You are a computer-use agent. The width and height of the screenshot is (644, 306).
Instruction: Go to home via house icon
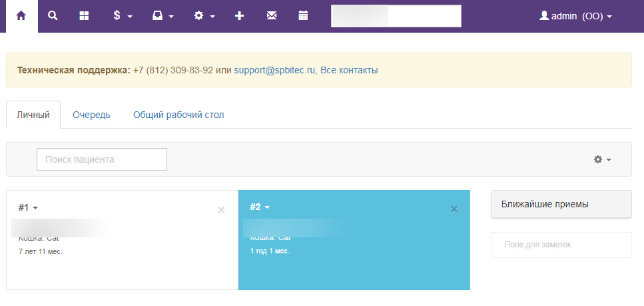coord(21,16)
